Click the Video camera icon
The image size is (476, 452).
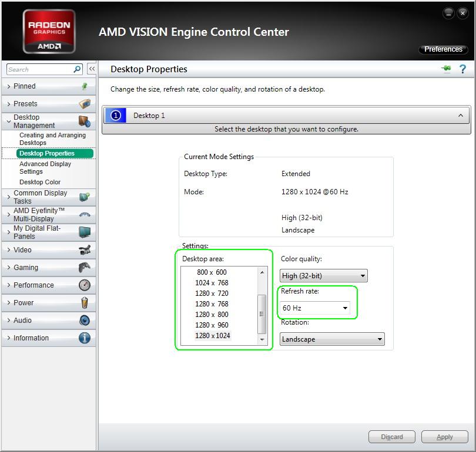click(85, 250)
